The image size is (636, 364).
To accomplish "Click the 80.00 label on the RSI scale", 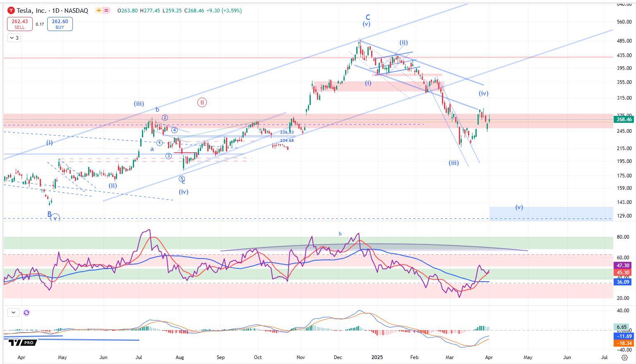I will point(623,237).
